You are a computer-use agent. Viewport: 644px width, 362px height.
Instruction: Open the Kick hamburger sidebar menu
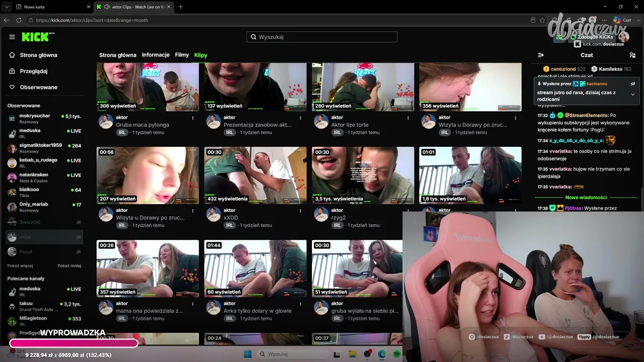(12, 37)
